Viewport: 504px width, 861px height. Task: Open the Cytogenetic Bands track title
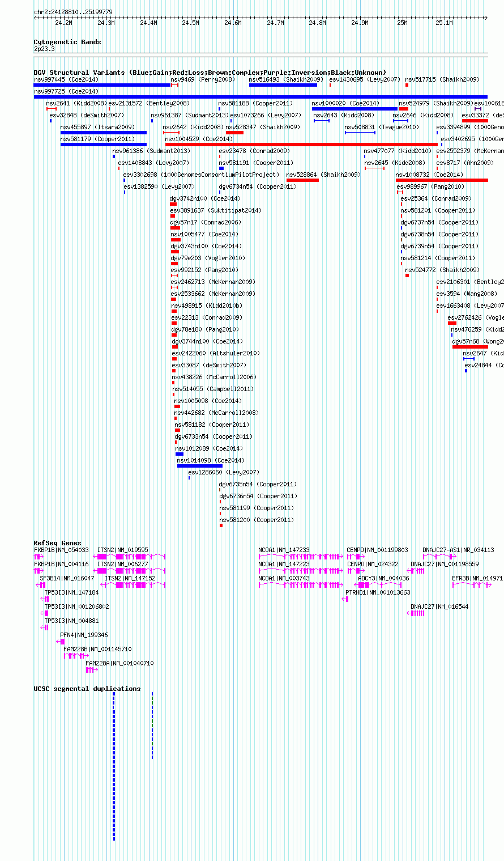point(67,42)
